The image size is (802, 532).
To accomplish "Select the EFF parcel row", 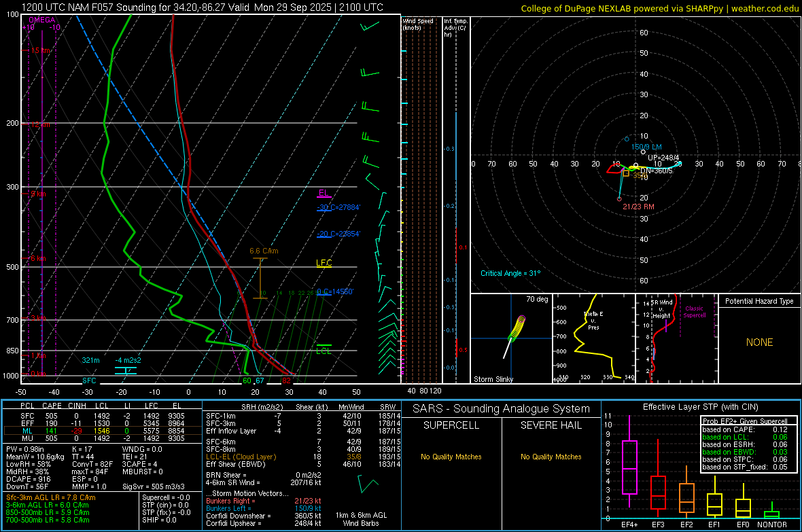I will 103,423.
